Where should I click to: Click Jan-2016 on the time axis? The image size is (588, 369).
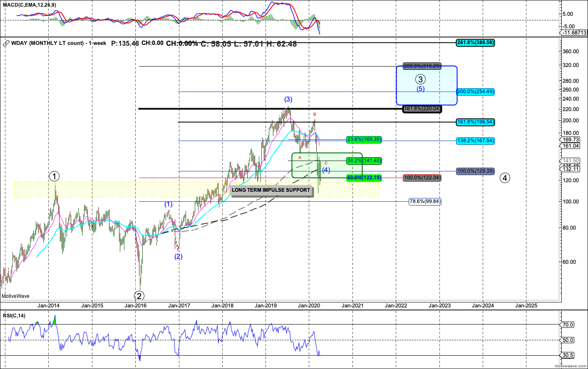[136, 305]
